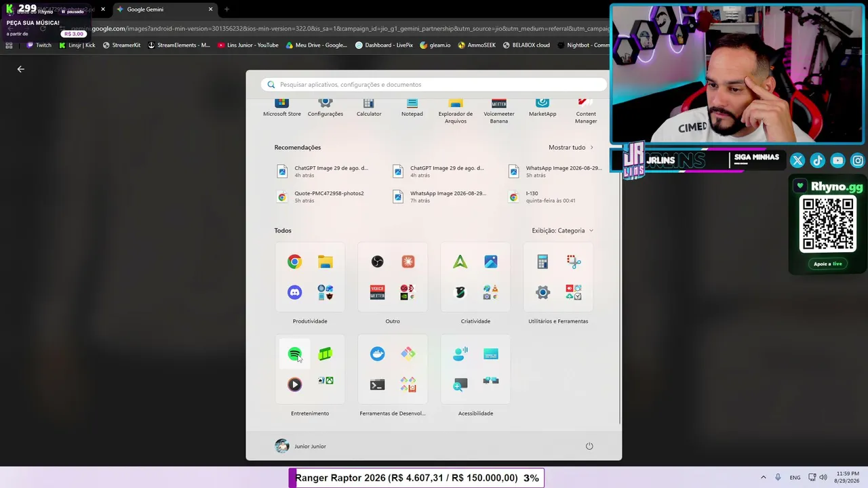Click Mostrar tudo in Recomendações
The width and height of the screenshot is (868, 488).
571,147
